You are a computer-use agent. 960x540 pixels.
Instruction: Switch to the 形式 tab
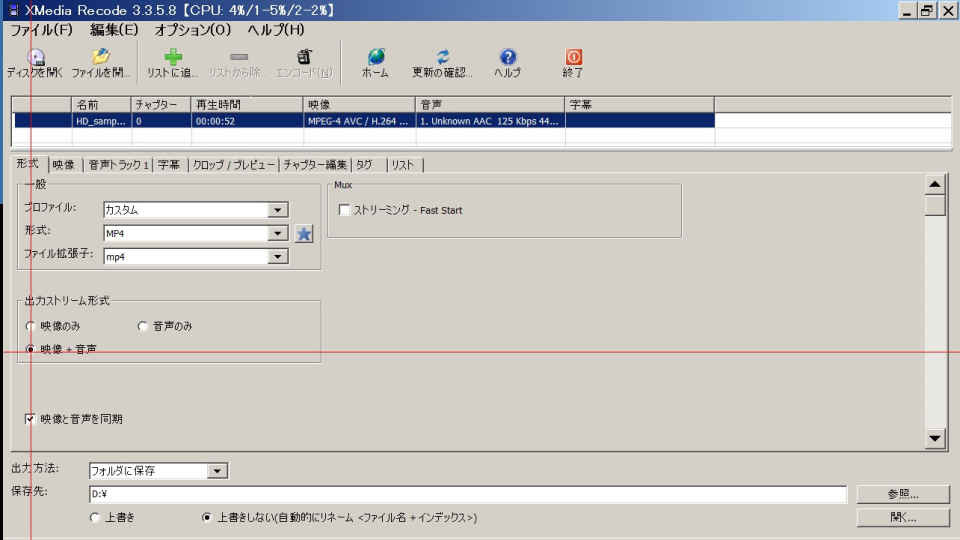(28, 163)
